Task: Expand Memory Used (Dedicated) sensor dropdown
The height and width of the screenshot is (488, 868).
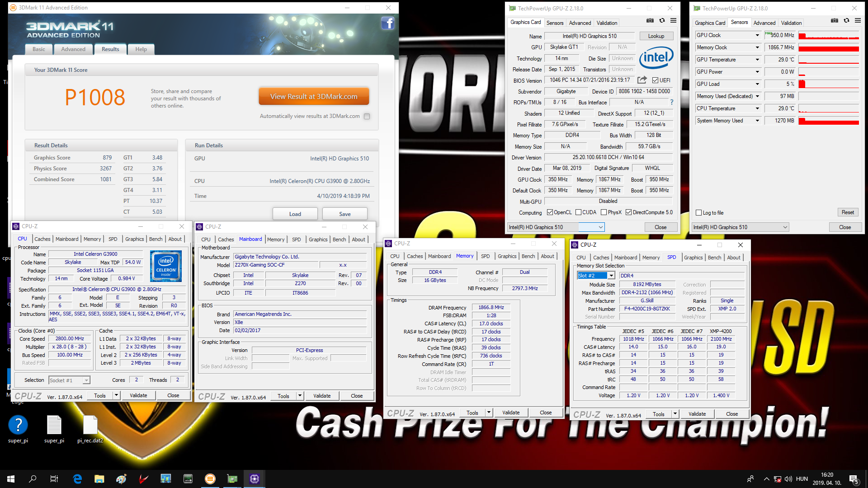Action: 757,96
